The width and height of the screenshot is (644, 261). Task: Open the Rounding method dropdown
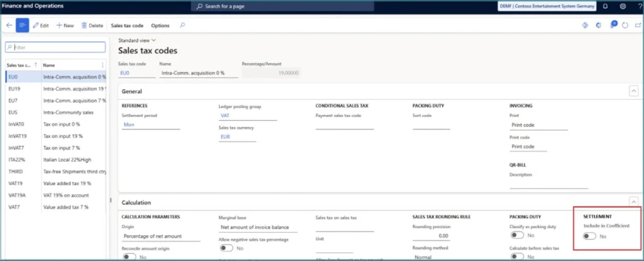431,257
